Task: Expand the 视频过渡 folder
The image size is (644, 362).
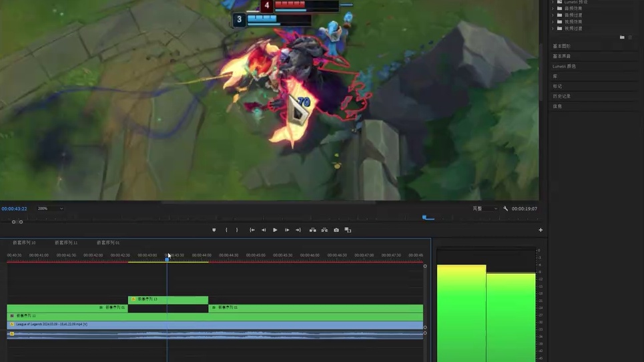Action: (x=553, y=28)
